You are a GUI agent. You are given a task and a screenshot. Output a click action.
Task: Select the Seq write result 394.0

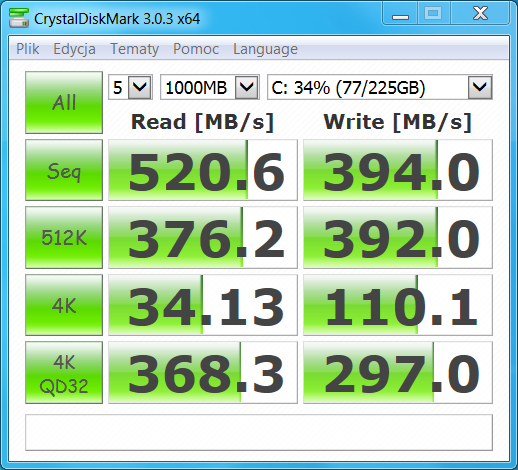coord(398,170)
